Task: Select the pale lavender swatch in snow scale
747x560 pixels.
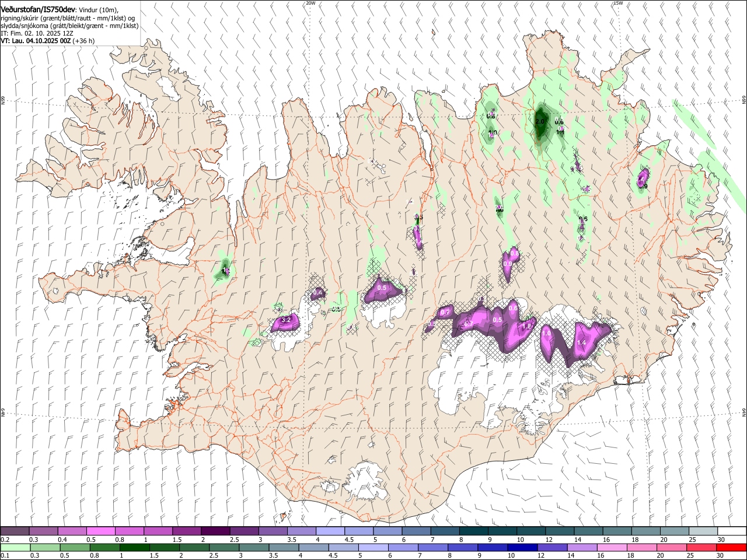Action: (x=330, y=531)
